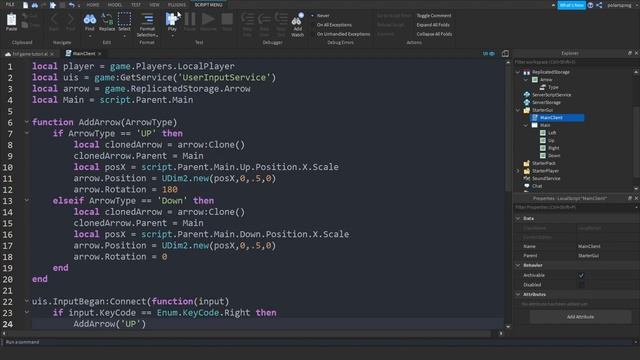
Task: Open the username account dropdown
Action: point(622,5)
